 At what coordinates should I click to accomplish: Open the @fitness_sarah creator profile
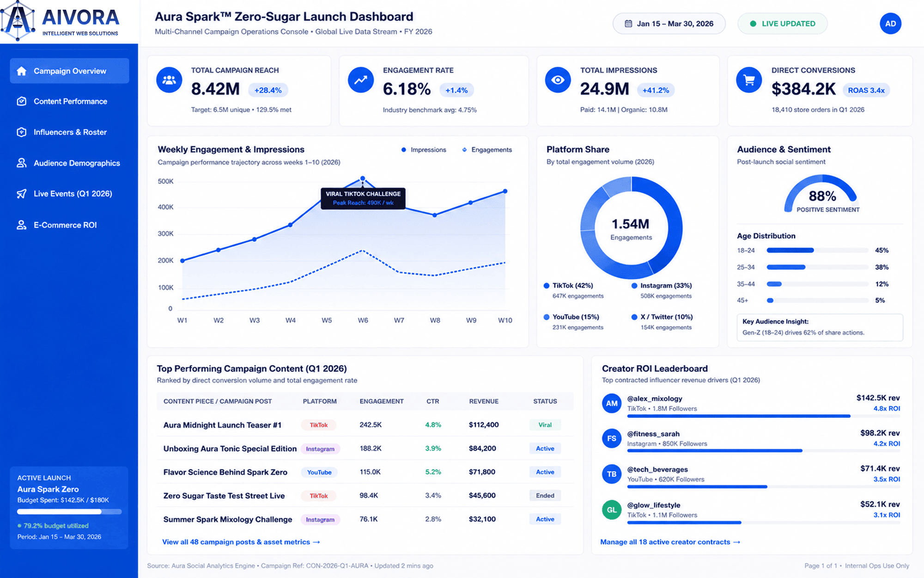[x=653, y=434]
